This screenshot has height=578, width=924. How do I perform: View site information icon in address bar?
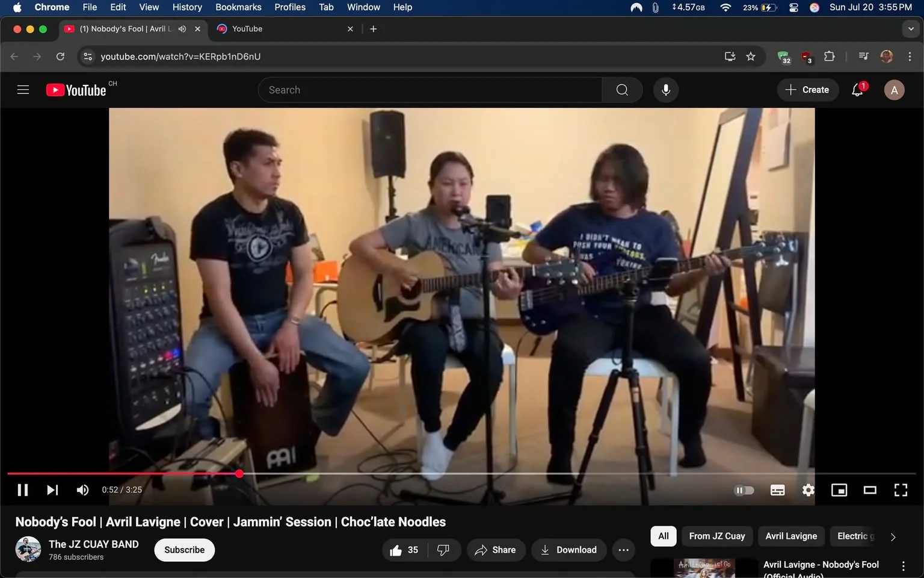(x=88, y=56)
